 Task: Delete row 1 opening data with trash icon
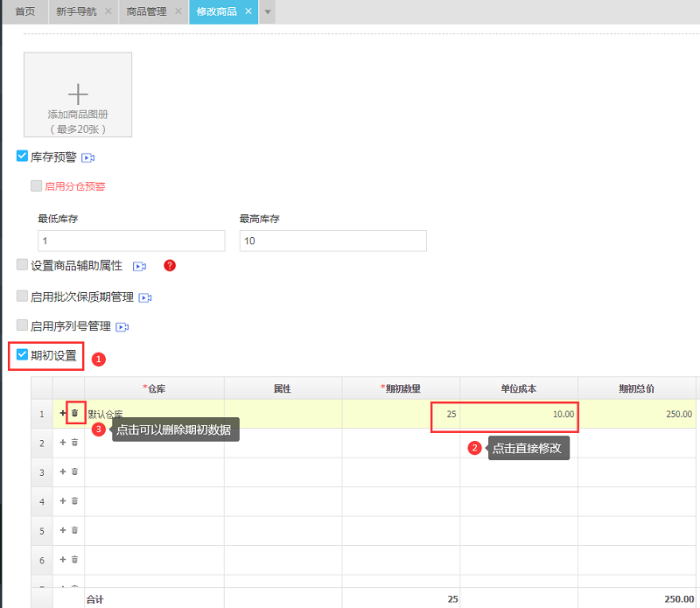click(x=74, y=413)
